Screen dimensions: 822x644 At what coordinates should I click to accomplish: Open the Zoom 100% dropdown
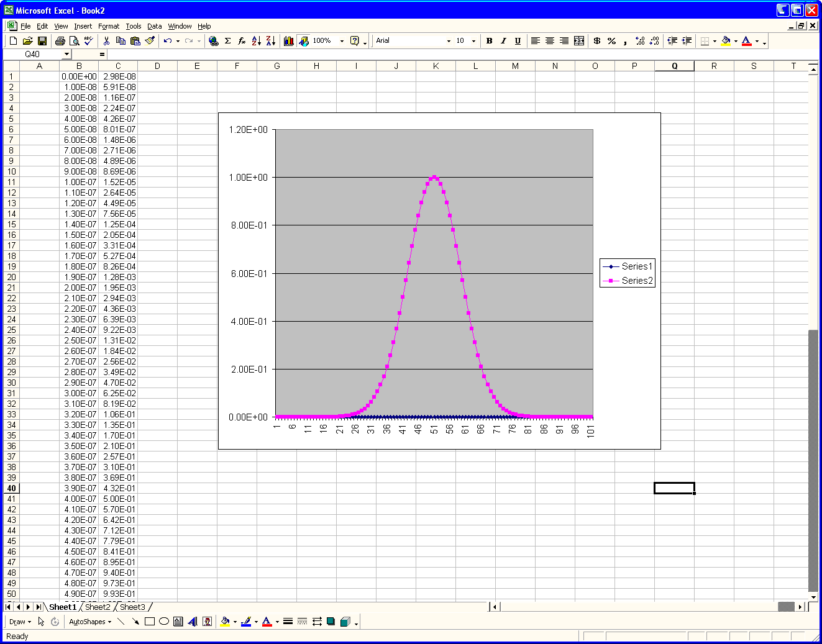point(342,41)
